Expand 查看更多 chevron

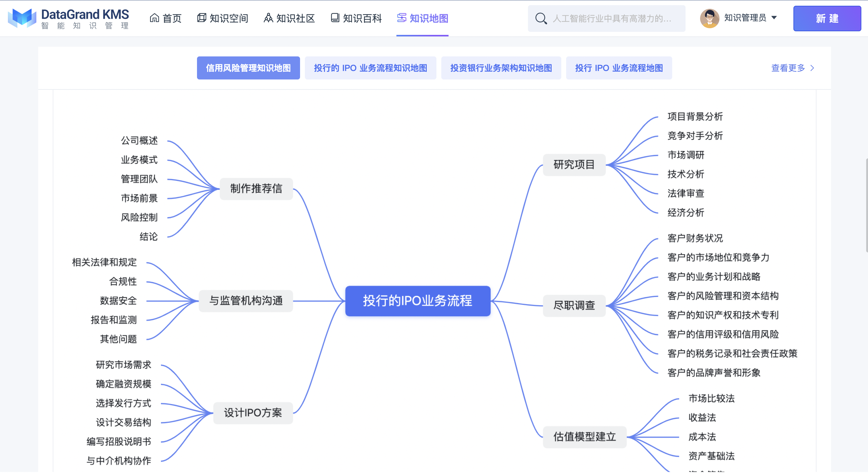click(812, 68)
